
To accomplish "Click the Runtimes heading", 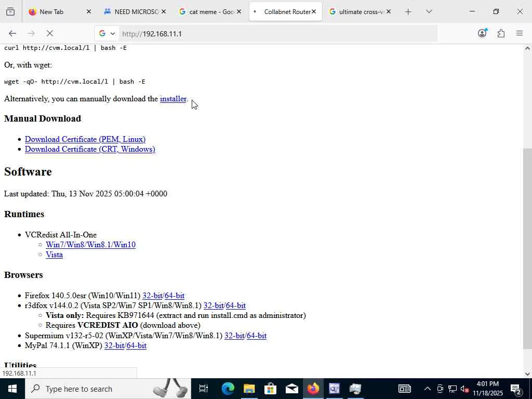I will pos(24,214).
